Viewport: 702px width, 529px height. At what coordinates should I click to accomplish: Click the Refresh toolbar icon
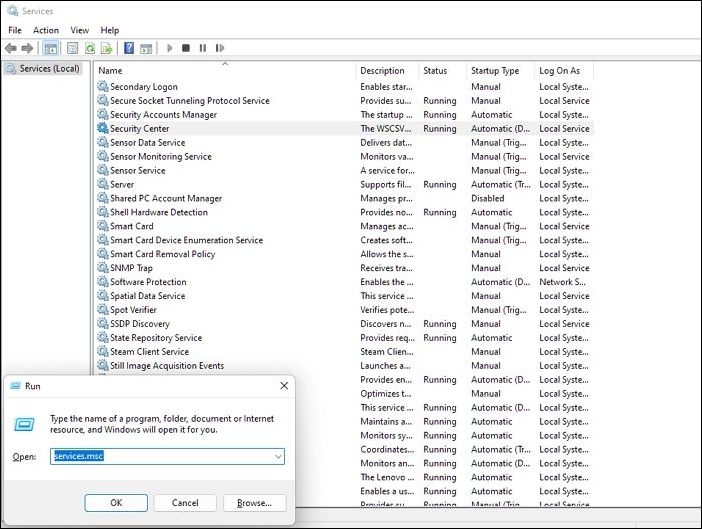point(90,48)
